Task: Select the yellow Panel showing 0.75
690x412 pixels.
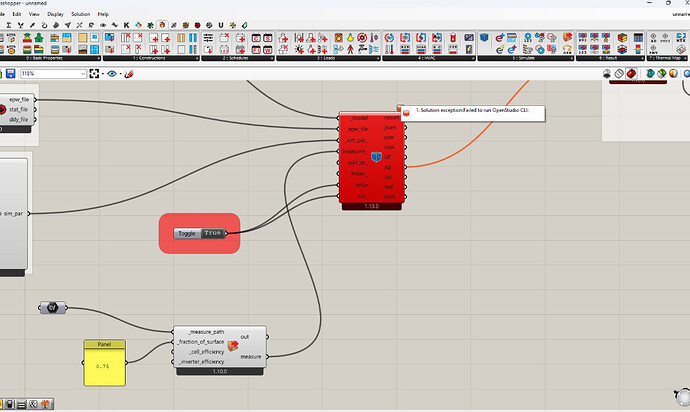Action: coord(104,363)
